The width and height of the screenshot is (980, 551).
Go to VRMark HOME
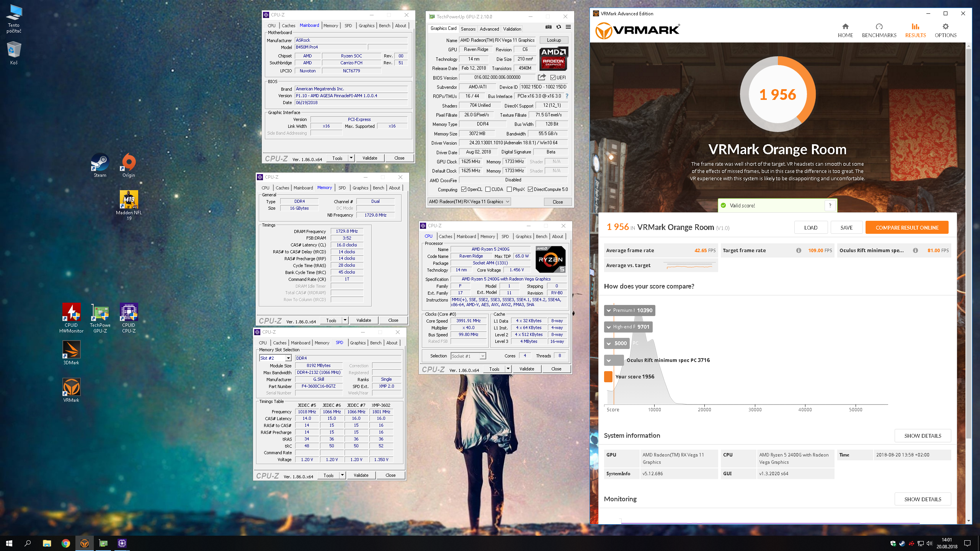click(x=845, y=30)
